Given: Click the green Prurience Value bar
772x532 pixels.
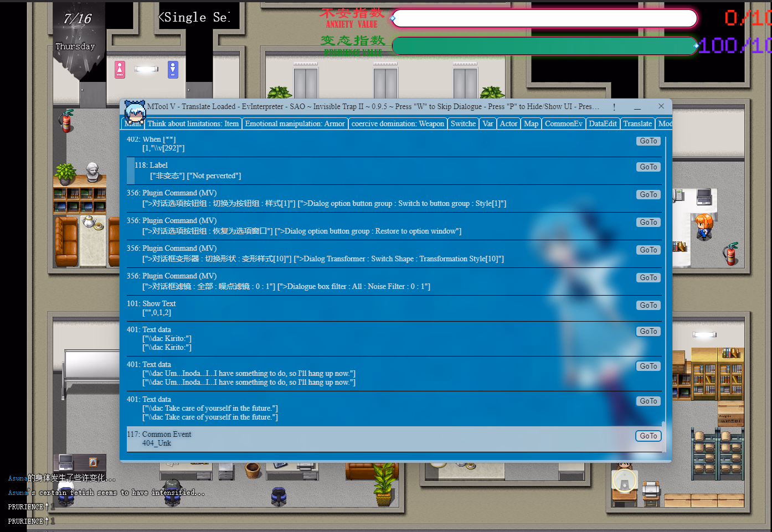Looking at the screenshot, I should pyautogui.click(x=544, y=46).
